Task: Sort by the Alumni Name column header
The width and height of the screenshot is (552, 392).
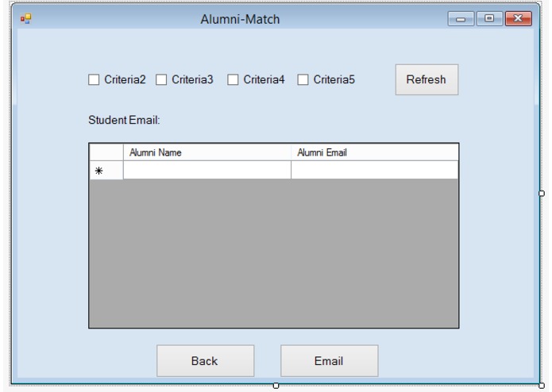Action: point(207,152)
